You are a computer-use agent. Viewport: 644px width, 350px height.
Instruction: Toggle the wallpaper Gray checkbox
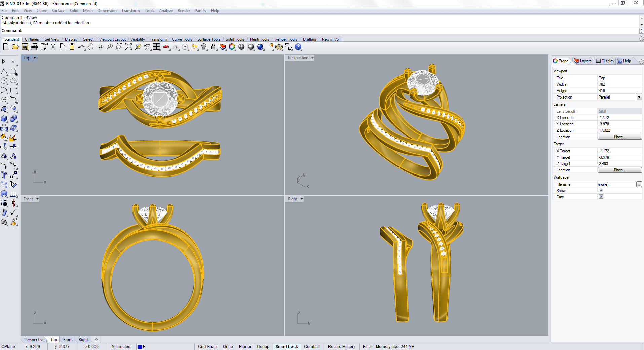[601, 197]
